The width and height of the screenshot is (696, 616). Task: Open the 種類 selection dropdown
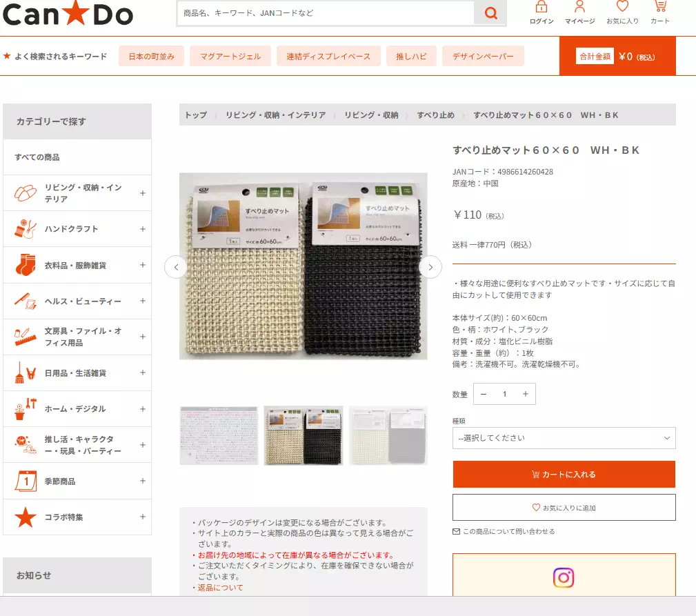(564, 438)
